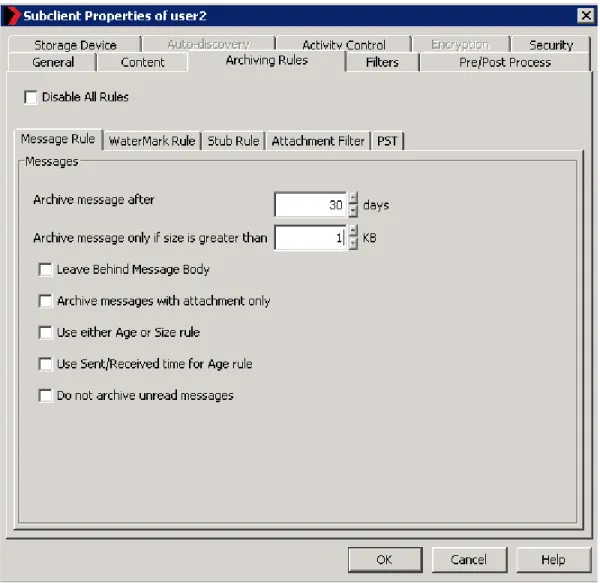
Task: Click the red application icon in the title bar
Action: (x=12, y=16)
